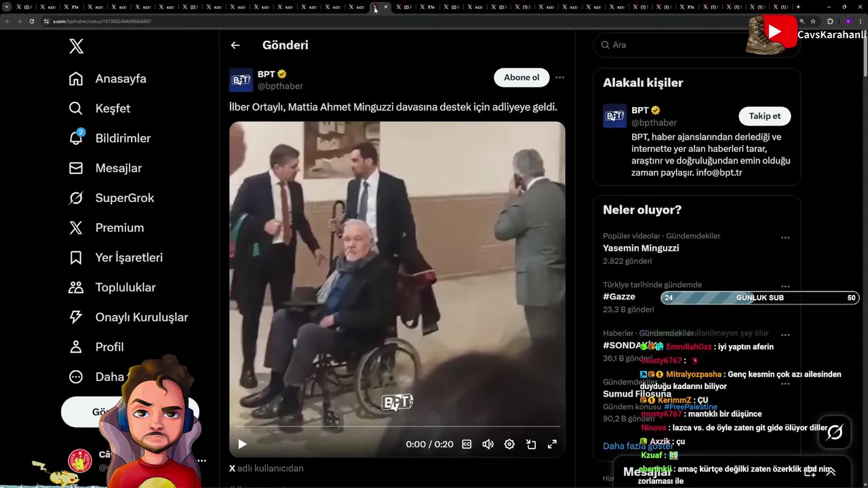Click the Keşfet magnifier icon
This screenshot has height=488, width=868.
[x=76, y=108]
